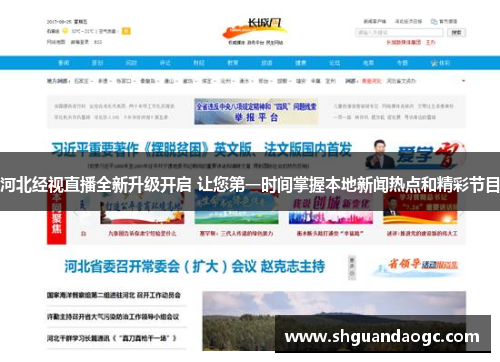Focus the keyword search input field
Image resolution: width=500 pixels, height=362 pixels.
pos(399,33)
